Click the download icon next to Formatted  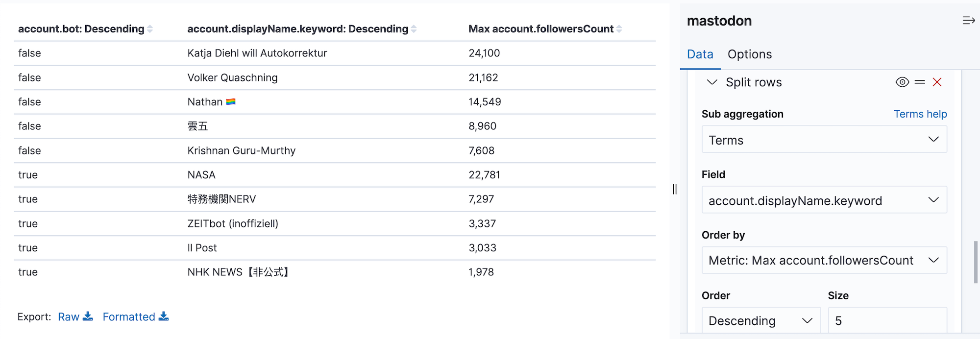click(x=164, y=316)
